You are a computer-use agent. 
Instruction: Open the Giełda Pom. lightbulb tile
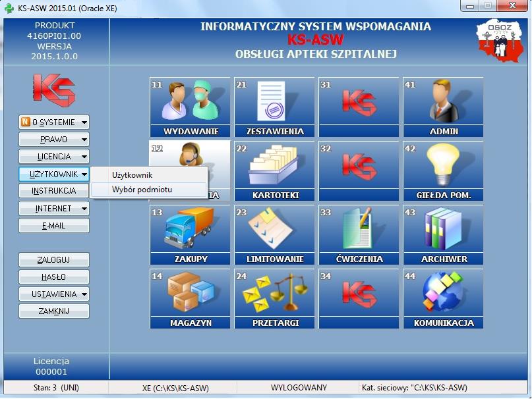point(443,171)
